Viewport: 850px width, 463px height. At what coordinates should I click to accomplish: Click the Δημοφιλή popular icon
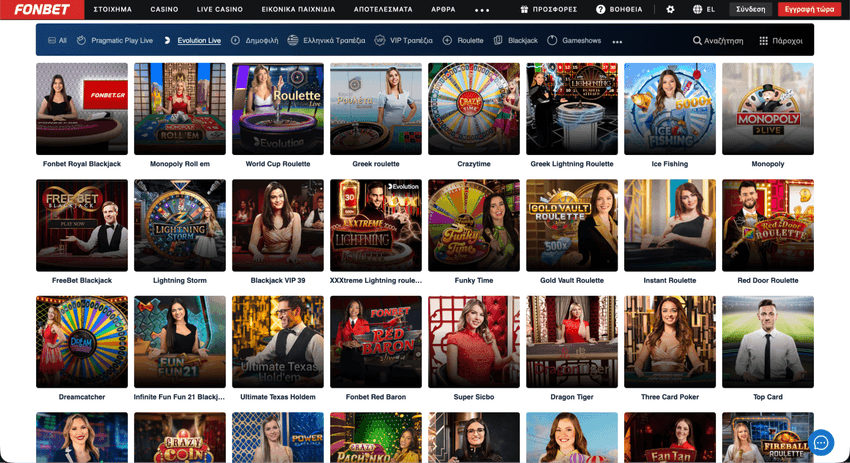[235, 40]
